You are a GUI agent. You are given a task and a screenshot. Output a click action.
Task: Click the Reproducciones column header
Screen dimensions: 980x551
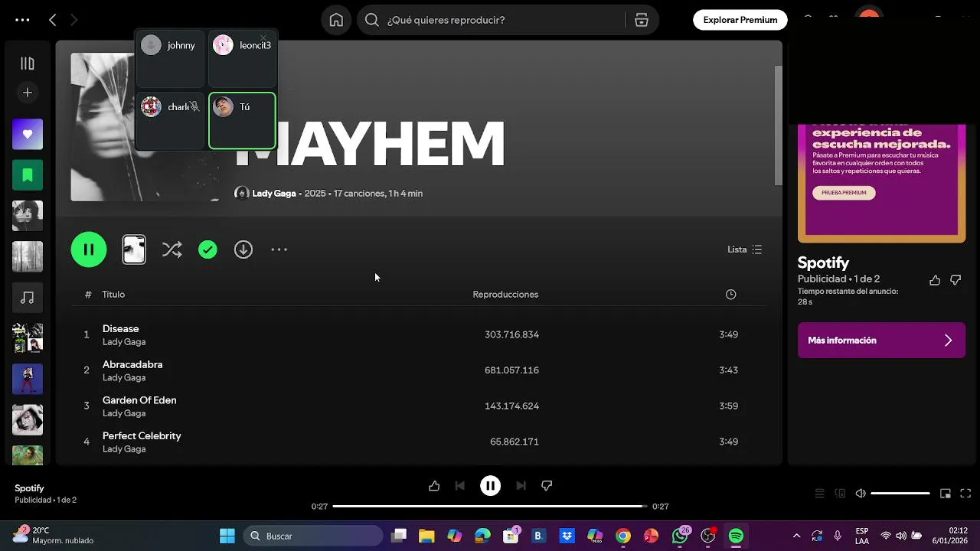[x=505, y=295]
